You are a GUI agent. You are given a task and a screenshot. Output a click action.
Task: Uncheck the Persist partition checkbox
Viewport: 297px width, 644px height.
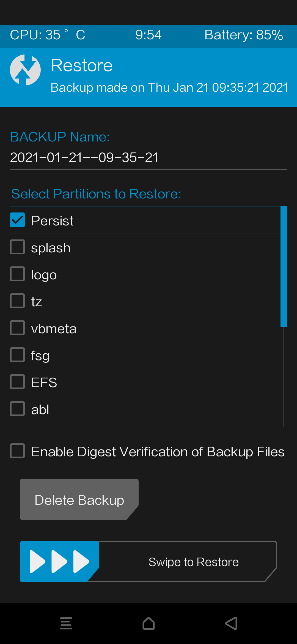pyautogui.click(x=17, y=220)
